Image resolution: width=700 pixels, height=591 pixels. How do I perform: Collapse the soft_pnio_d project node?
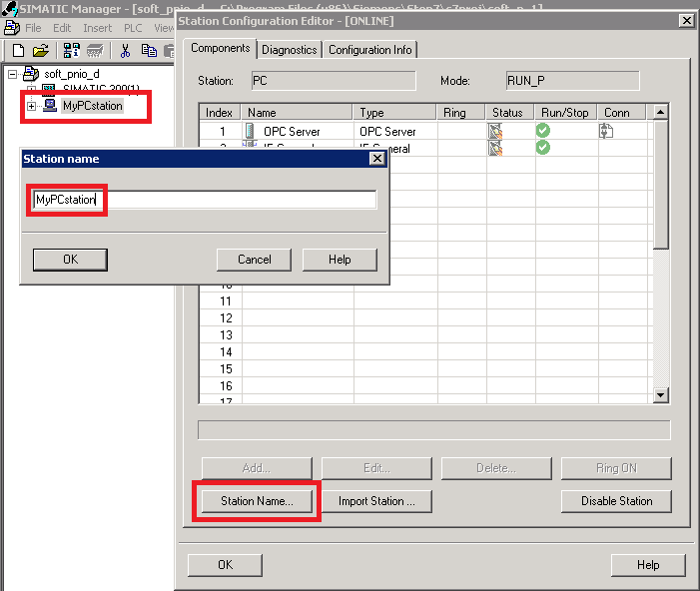click(x=13, y=74)
